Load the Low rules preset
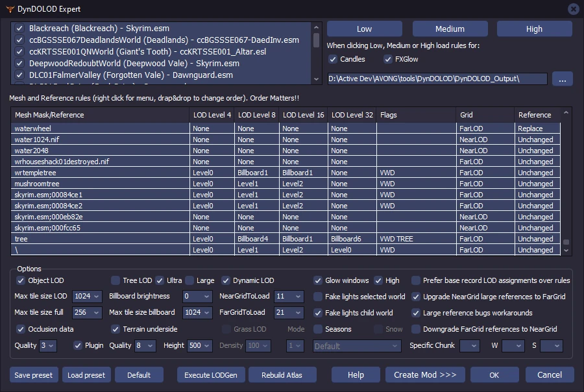Screen dimensions: 584x392 pos(364,29)
